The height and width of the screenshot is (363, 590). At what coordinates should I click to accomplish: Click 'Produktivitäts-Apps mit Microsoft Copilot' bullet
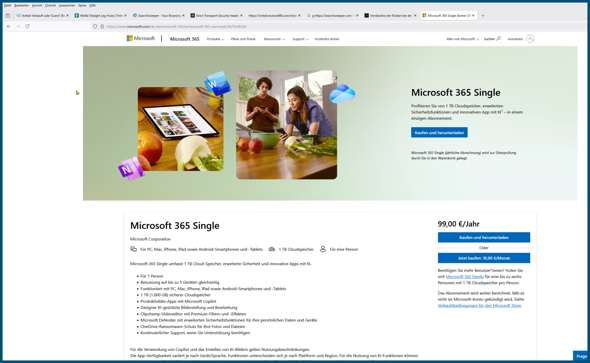(x=178, y=301)
